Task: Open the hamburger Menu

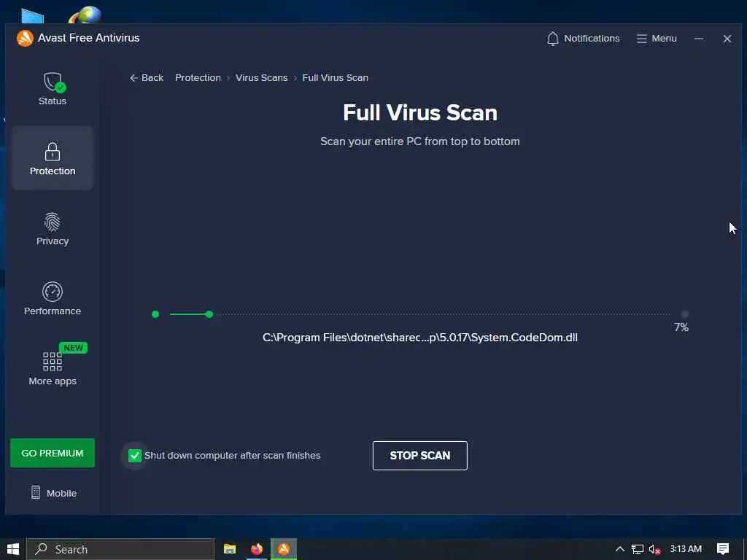Action: coord(657,39)
